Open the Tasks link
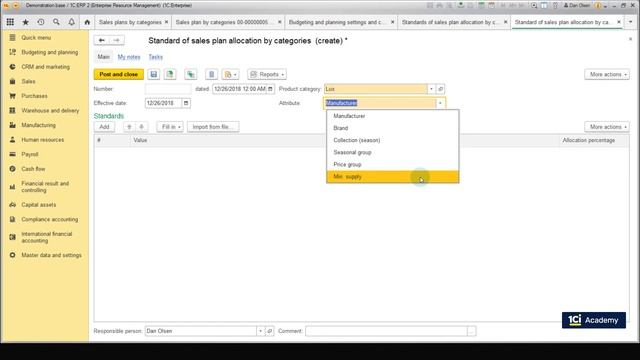 pyautogui.click(x=156, y=57)
